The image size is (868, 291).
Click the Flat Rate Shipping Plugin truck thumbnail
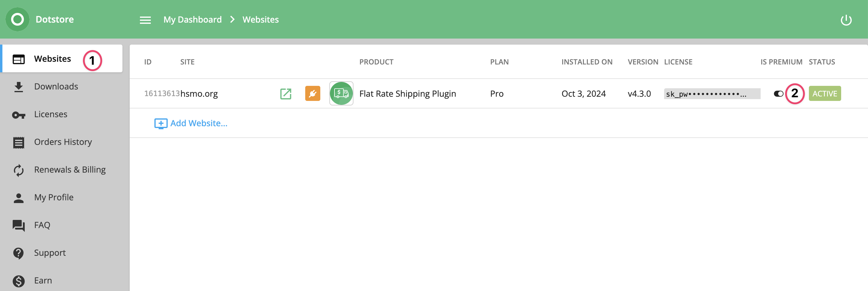(x=341, y=93)
